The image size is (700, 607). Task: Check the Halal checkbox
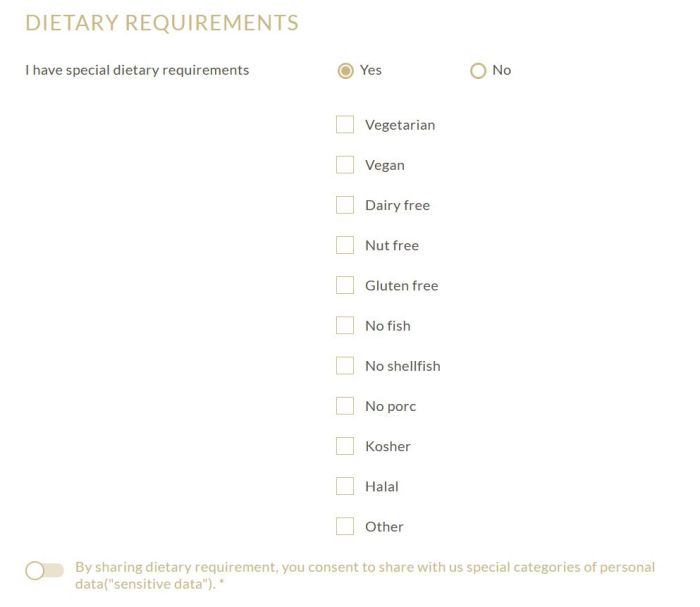[x=345, y=486]
